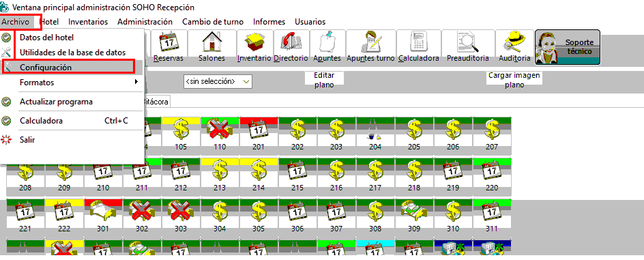Viewport: 644px width, 260px height.
Task: Open the Administración menu
Action: [145, 22]
